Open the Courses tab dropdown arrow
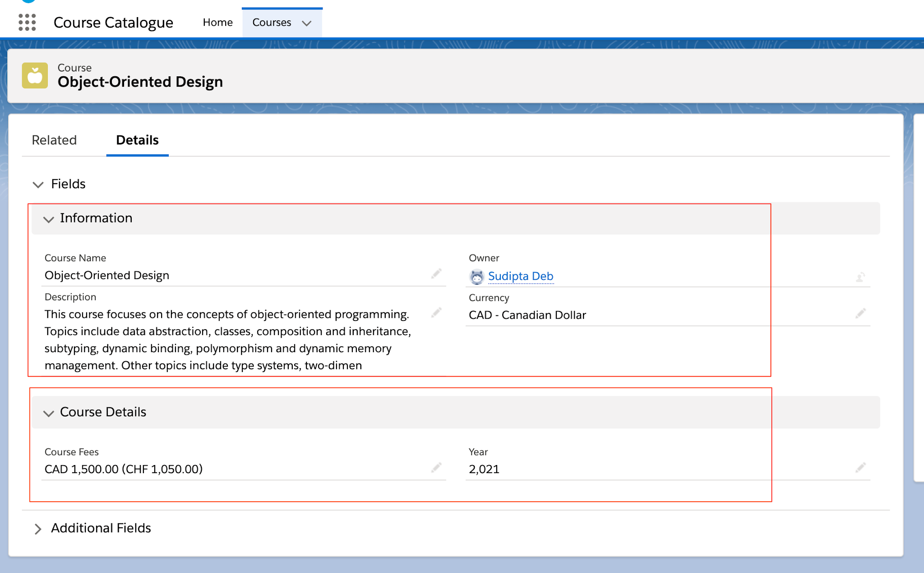 [307, 23]
